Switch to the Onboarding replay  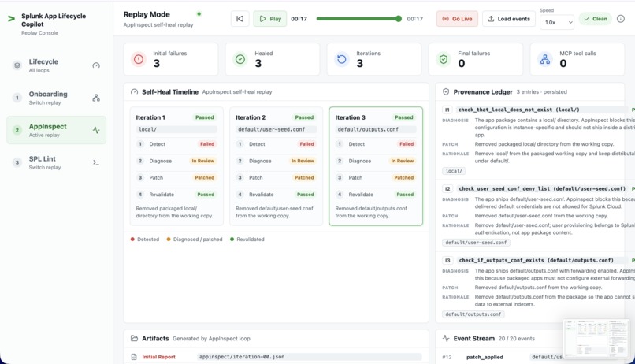pyautogui.click(x=56, y=98)
